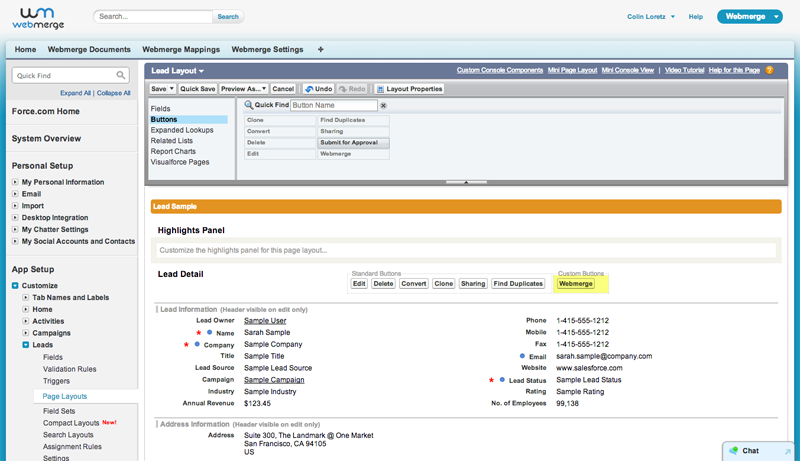The height and width of the screenshot is (461, 800).
Task: Collapse the Leads tree node
Action: click(x=26, y=345)
